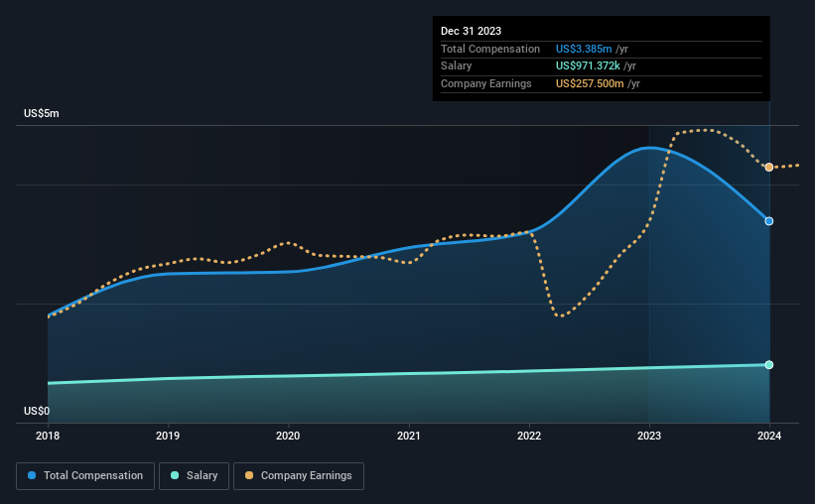Click the 2023 x-axis label
Viewport: 815px width, 504px height.
[x=649, y=436]
